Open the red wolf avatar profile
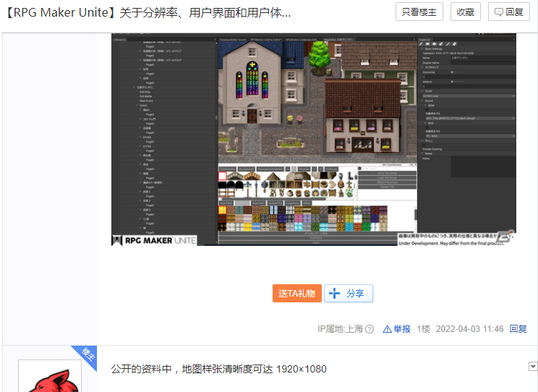The width and height of the screenshot is (538, 392). click(x=50, y=376)
